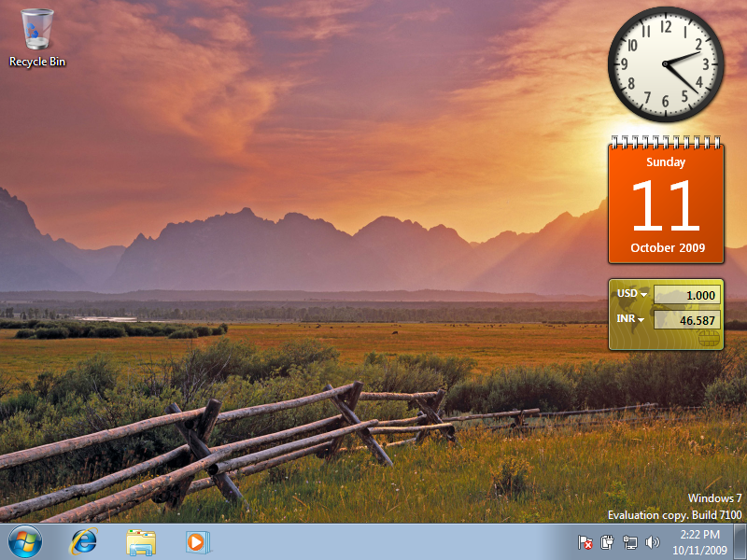Open the Action Center flag tray icon

585,542
